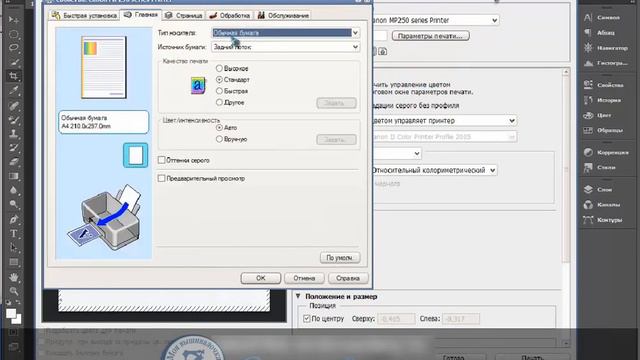Open the Абзац (Paragraph) panel
Image resolution: width=640 pixels, height=360 pixels.
pyautogui.click(x=600, y=33)
